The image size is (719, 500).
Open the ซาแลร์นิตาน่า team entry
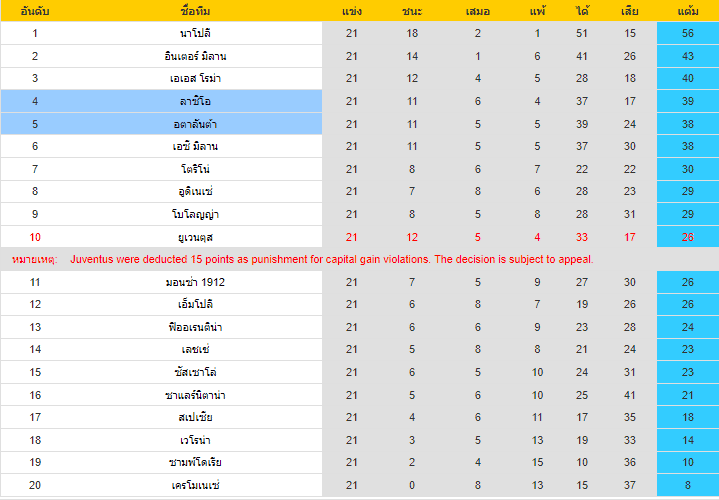[x=195, y=394]
